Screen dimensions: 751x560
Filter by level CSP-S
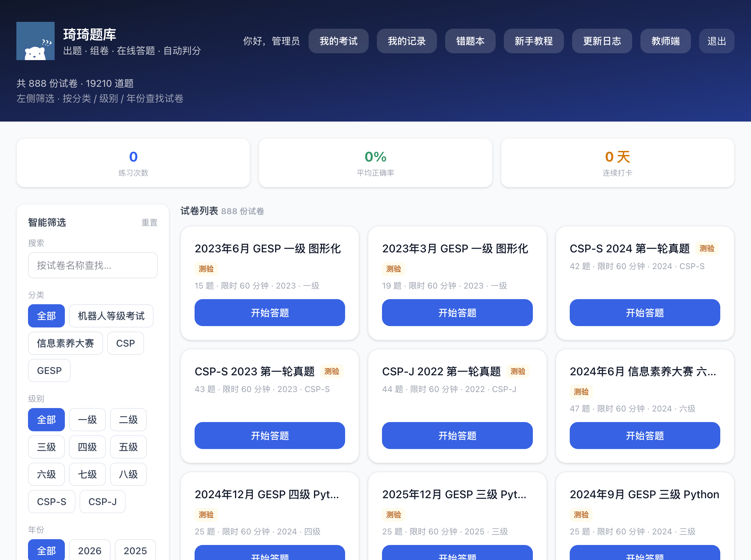tap(52, 502)
